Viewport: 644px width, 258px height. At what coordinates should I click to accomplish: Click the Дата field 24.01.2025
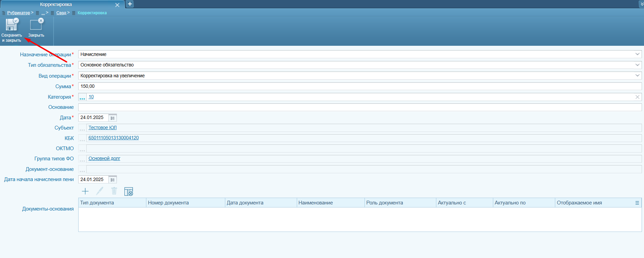tap(93, 118)
